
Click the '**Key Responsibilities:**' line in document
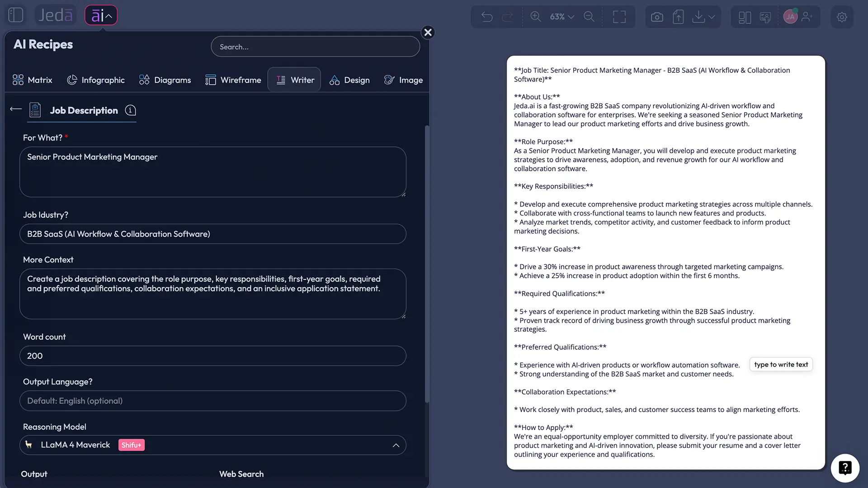pos(553,186)
